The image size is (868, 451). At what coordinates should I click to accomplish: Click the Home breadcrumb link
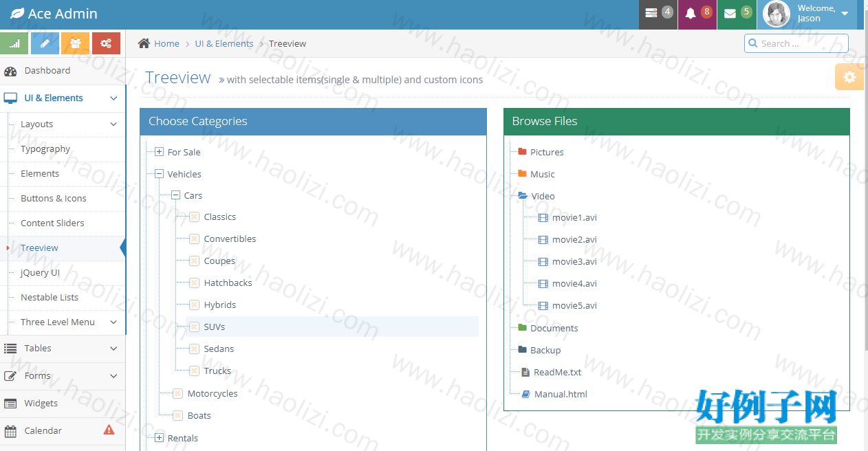166,43
